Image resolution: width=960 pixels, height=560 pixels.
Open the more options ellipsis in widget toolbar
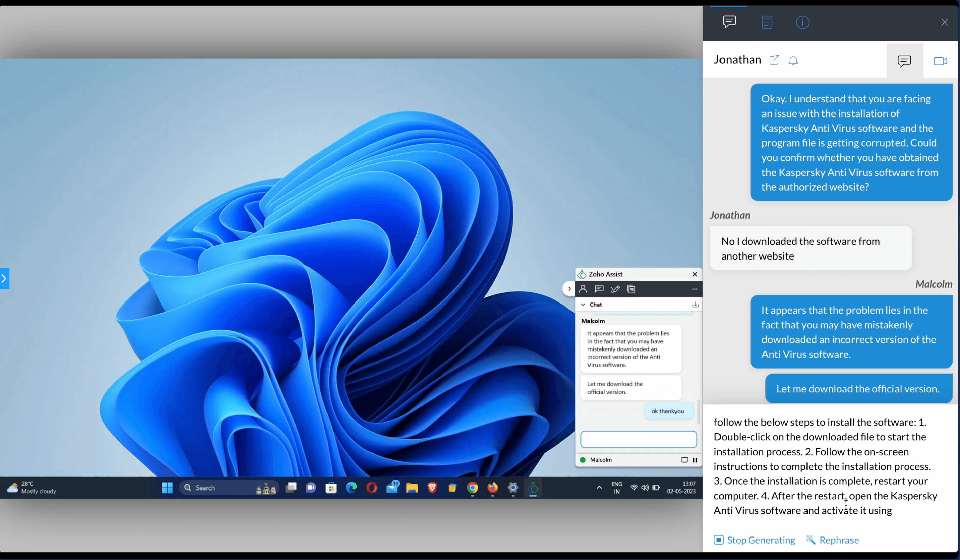[695, 289]
